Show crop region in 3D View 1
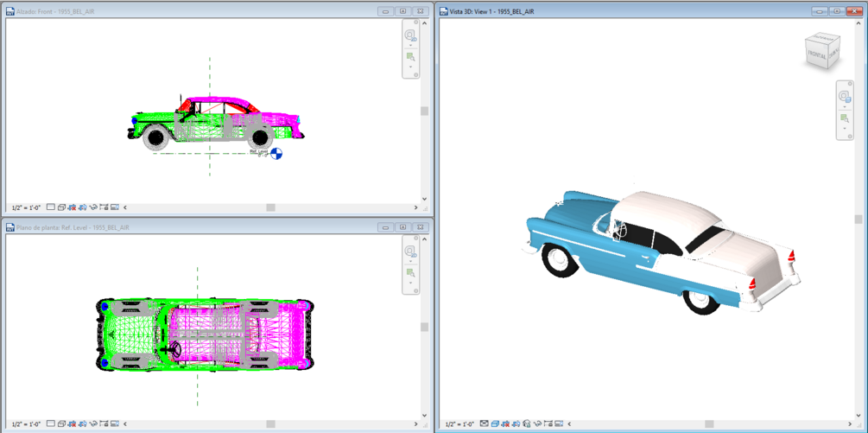 (x=516, y=423)
